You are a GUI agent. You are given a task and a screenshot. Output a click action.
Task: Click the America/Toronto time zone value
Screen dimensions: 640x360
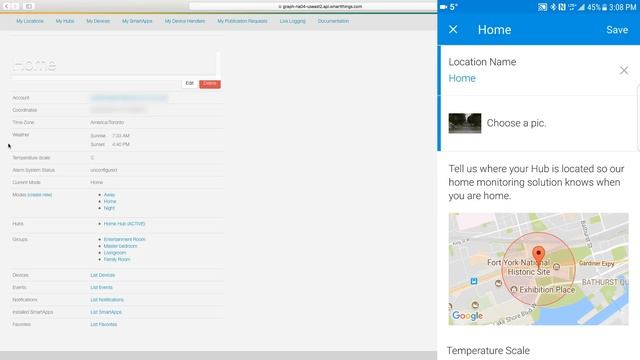tap(107, 122)
